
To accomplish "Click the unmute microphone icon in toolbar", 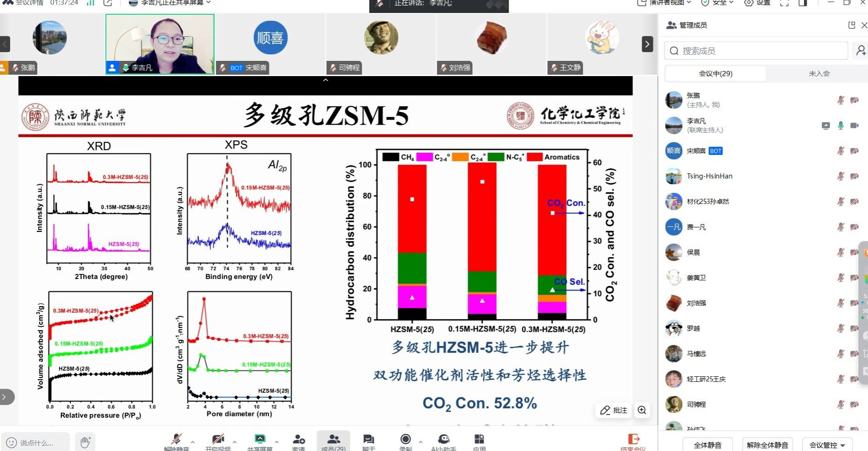I will pos(176,439).
